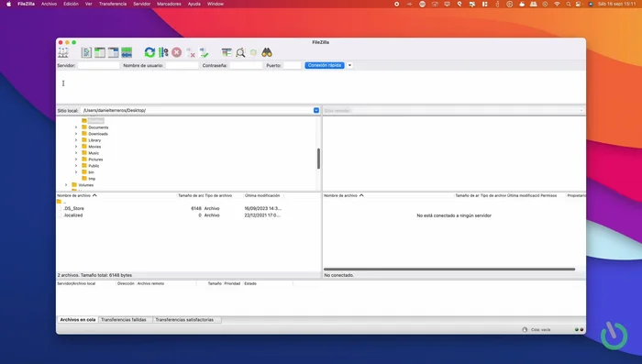The height and width of the screenshot is (364, 642).
Task: Open the Marcadores menu
Action: coord(169,4)
